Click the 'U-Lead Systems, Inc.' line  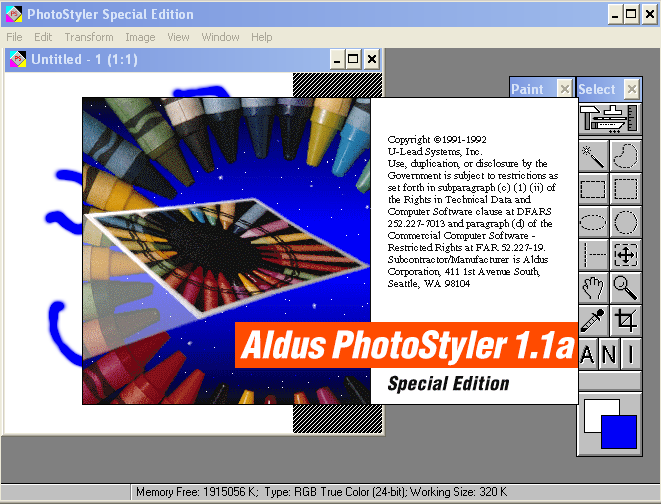pos(435,151)
